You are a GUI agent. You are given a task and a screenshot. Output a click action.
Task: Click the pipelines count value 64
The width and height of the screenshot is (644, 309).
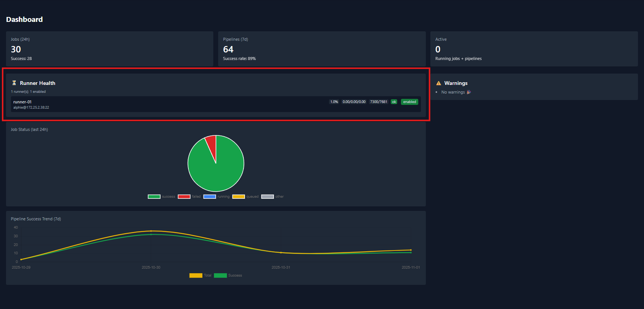[x=228, y=49]
